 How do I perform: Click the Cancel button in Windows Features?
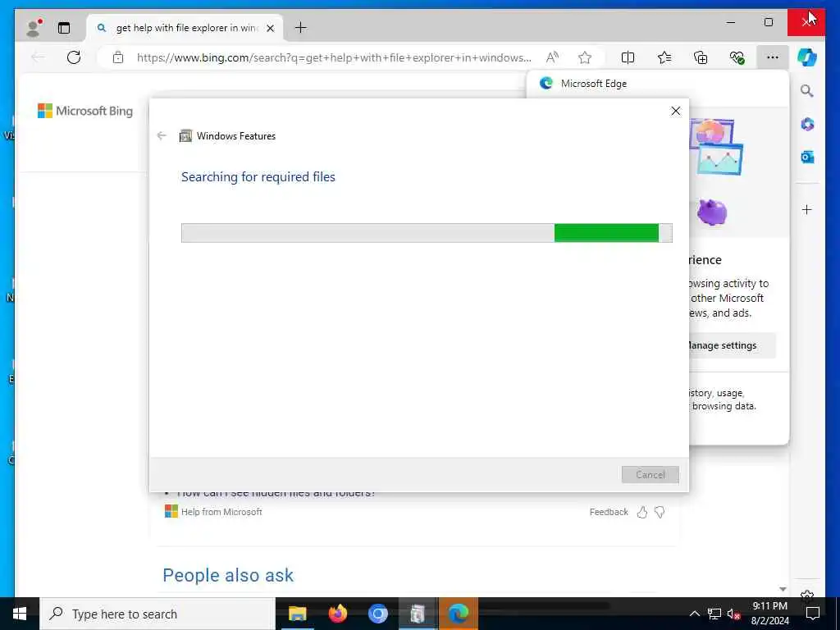pos(651,475)
